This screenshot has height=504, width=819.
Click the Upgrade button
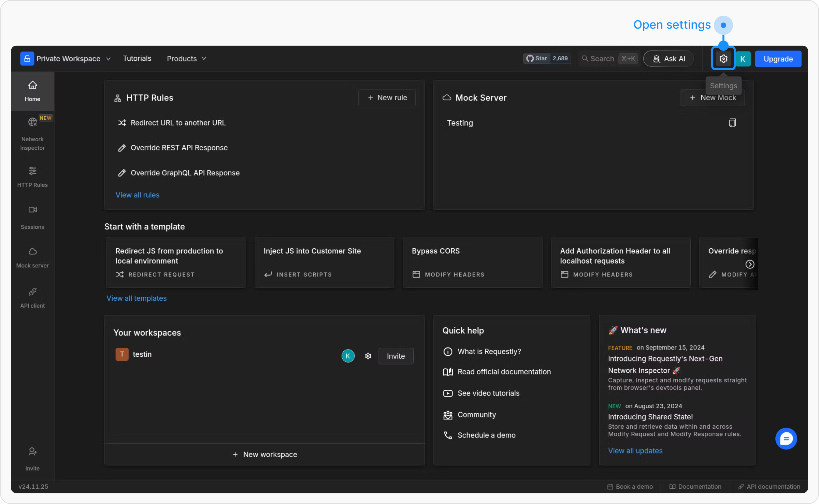pos(778,59)
